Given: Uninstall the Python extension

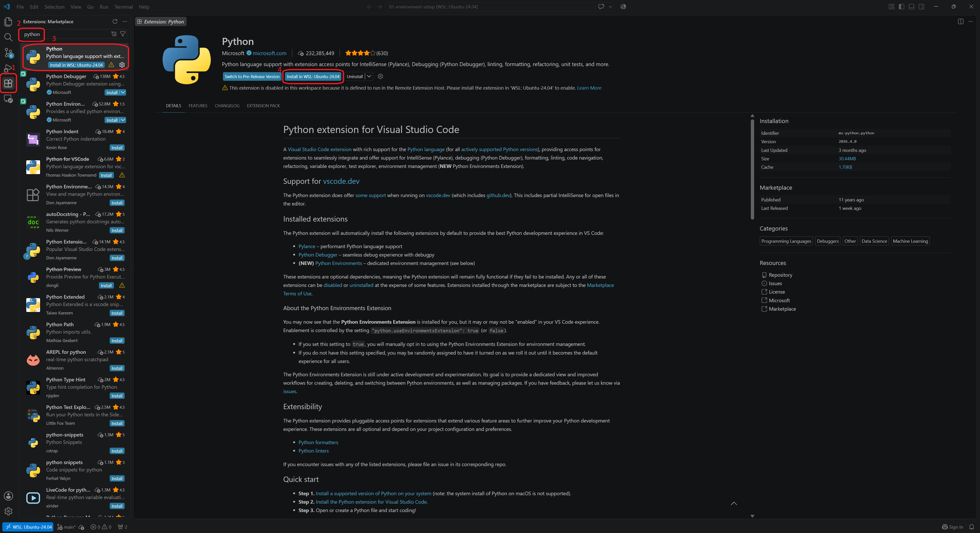Looking at the screenshot, I should tap(354, 77).
